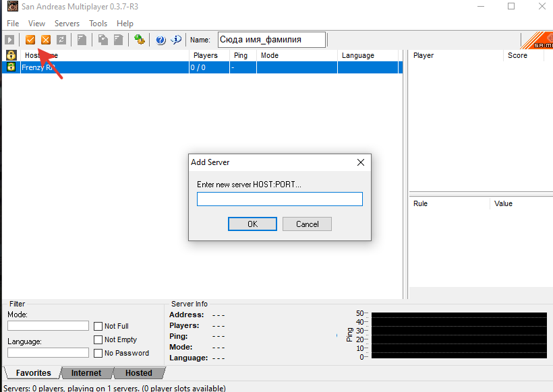
Task: Click the HOST:PORT input field
Action: 280,199
